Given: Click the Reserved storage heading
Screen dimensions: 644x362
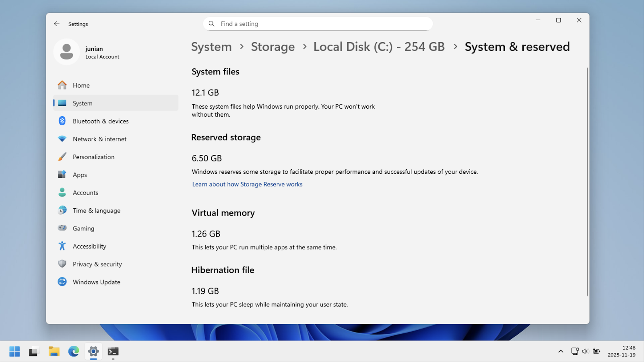Looking at the screenshot, I should point(226,138).
